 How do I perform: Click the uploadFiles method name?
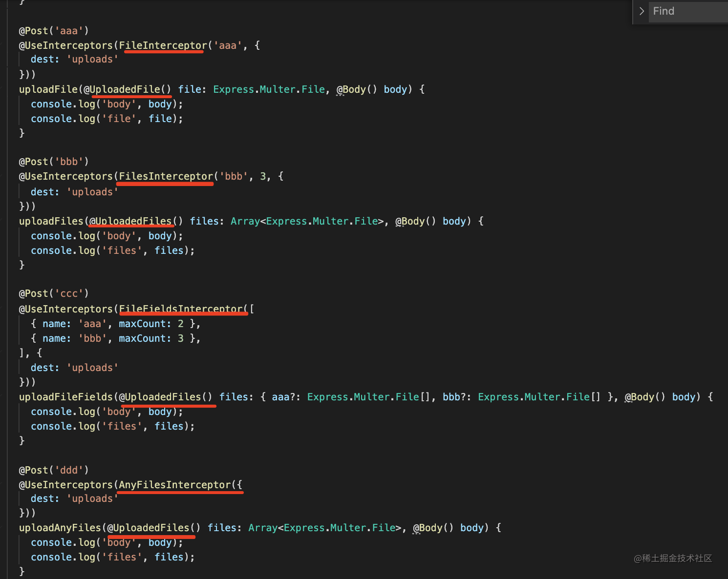pos(51,221)
